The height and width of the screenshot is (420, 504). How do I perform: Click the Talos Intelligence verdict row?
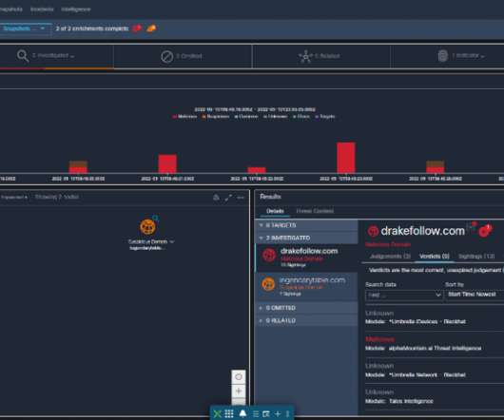(435, 397)
